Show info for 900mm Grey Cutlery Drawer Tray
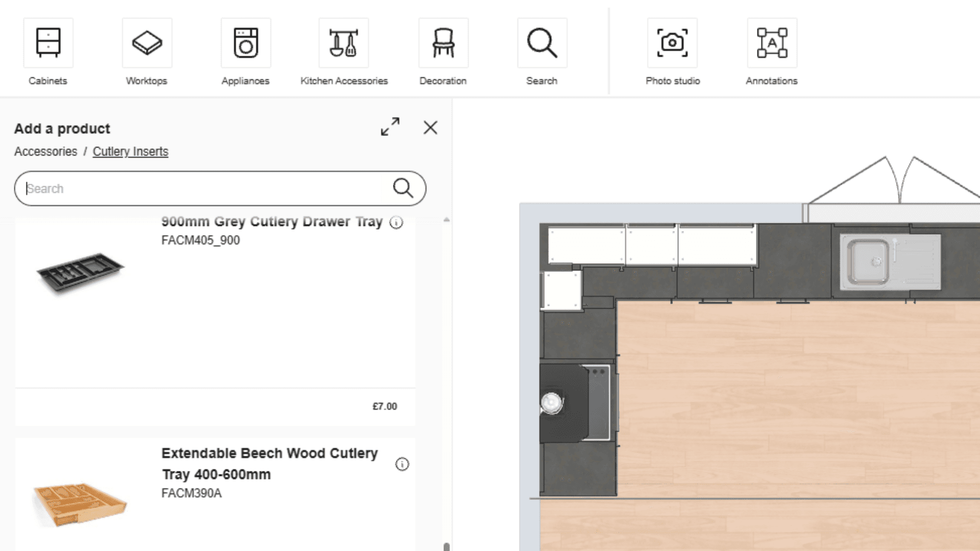The image size is (980, 551). click(x=396, y=222)
